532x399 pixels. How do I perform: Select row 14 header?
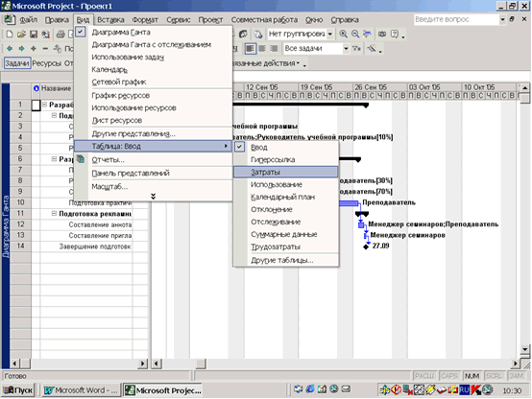[20, 246]
